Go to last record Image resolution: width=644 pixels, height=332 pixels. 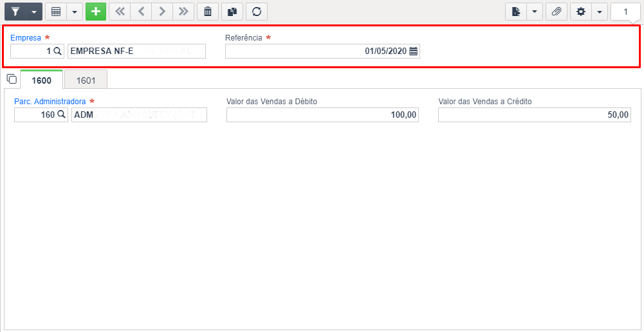pos(183,12)
